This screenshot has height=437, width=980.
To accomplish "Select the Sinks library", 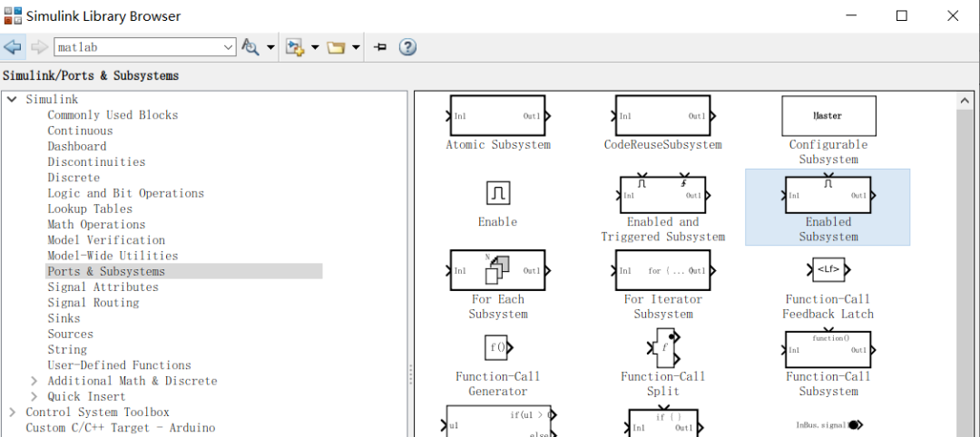I will coord(64,317).
